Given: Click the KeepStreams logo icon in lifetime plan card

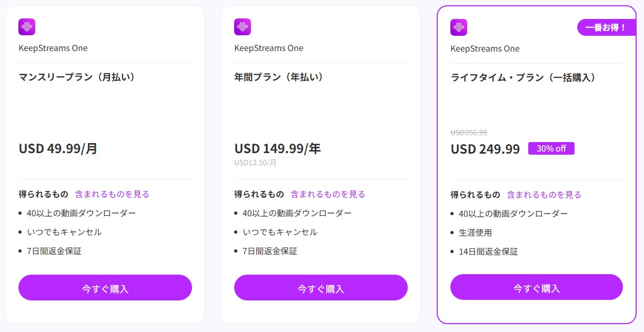Looking at the screenshot, I should [x=459, y=27].
